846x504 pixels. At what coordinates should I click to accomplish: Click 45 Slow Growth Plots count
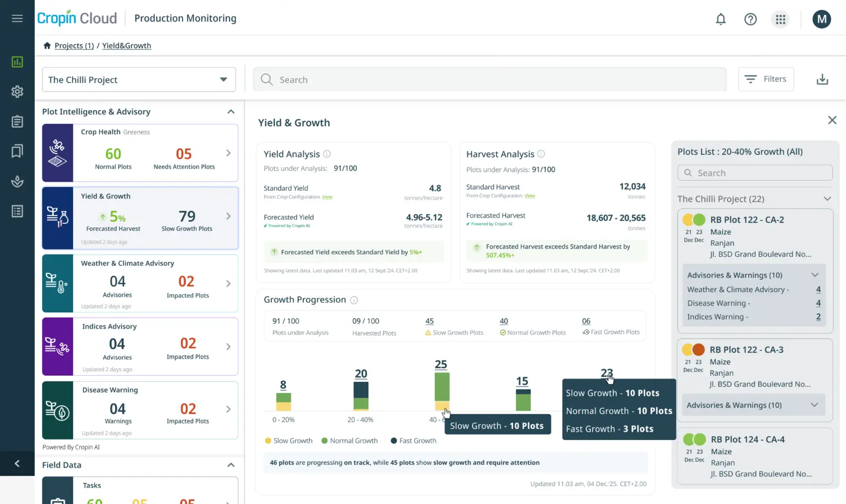(429, 321)
